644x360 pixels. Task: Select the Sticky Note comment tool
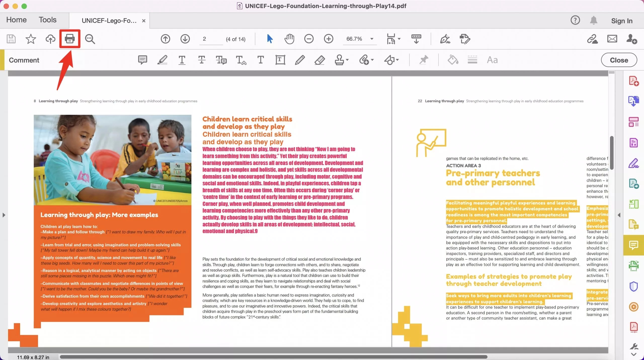pos(143,60)
